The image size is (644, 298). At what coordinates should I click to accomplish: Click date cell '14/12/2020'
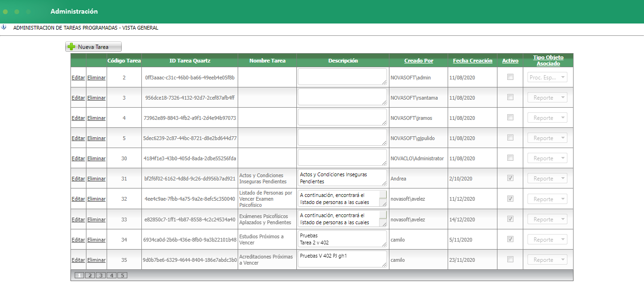pos(462,220)
